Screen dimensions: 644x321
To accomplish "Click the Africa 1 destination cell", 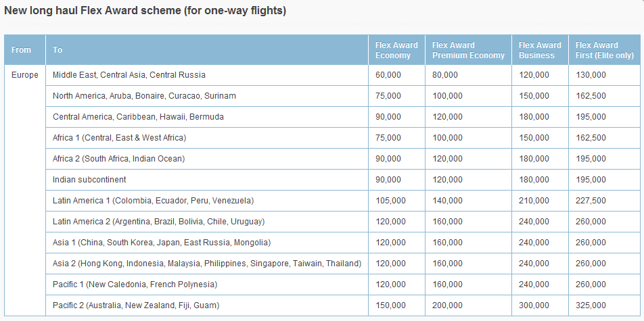I will tap(119, 138).
